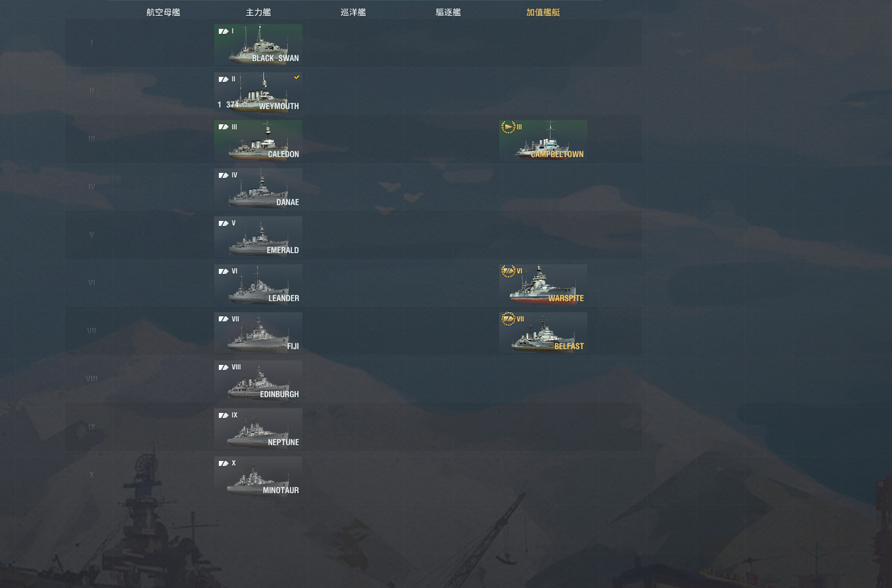Select the Edinburgh tier VIII ship
Screen dimensions: 892x588
[258, 381]
